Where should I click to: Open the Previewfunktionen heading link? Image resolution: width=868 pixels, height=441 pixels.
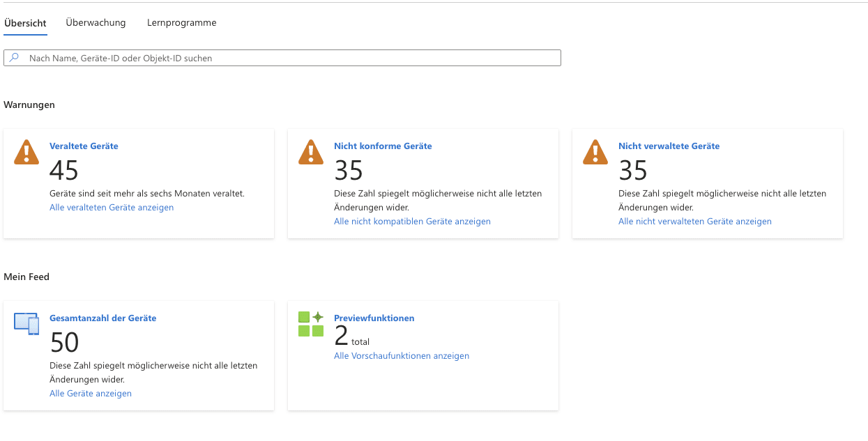(374, 318)
